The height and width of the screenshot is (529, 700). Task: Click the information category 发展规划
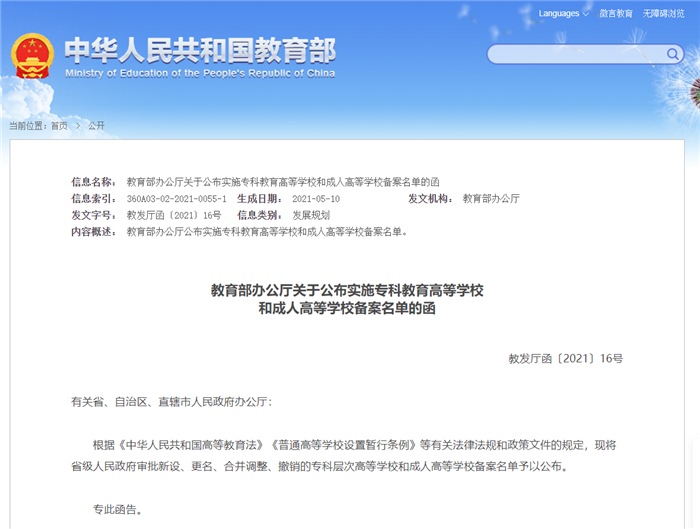point(311,215)
